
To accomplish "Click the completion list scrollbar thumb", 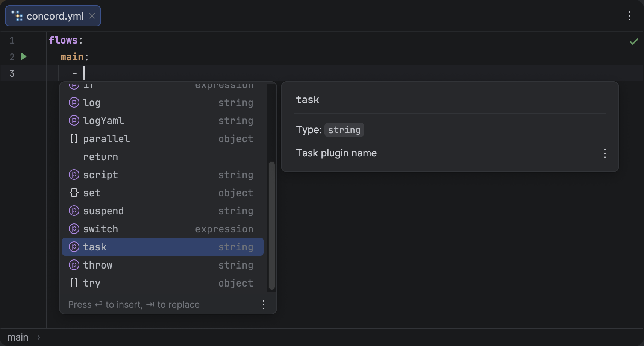I will (271, 226).
